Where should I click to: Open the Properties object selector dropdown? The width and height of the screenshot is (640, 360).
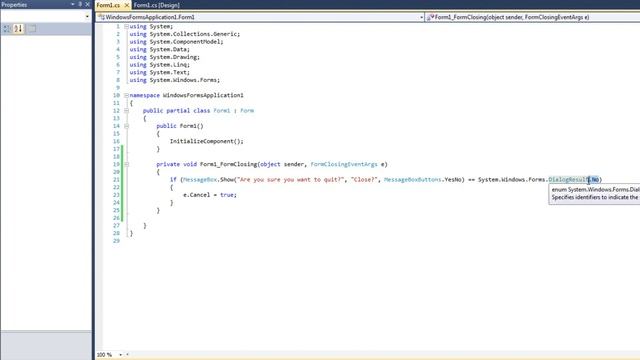(87, 16)
